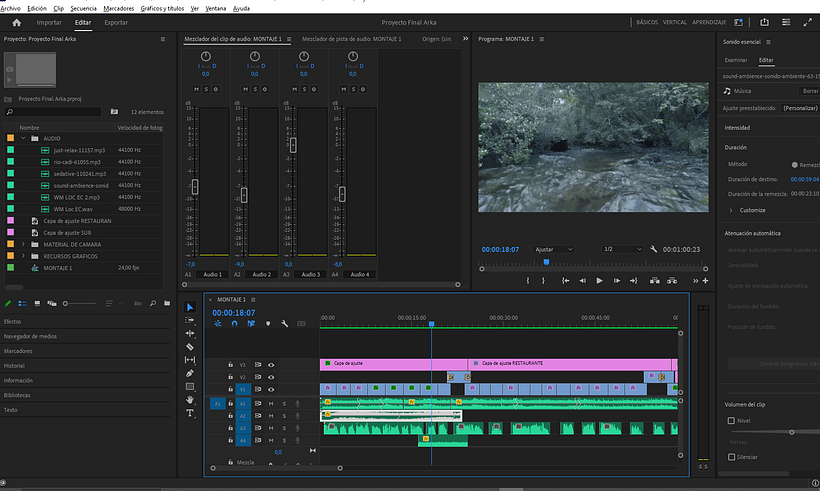Switch to the Importar tab
820x491 pixels.
point(49,22)
